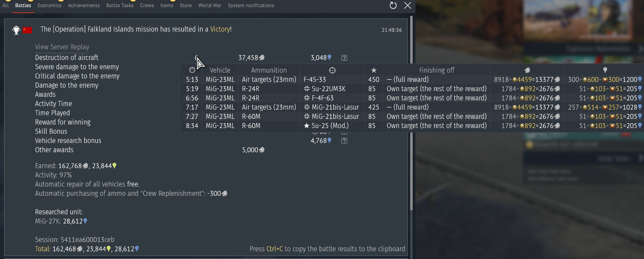This screenshot has height=259, width=644.
Task: Click the 8:34 kill time entry
Action: 192,126
